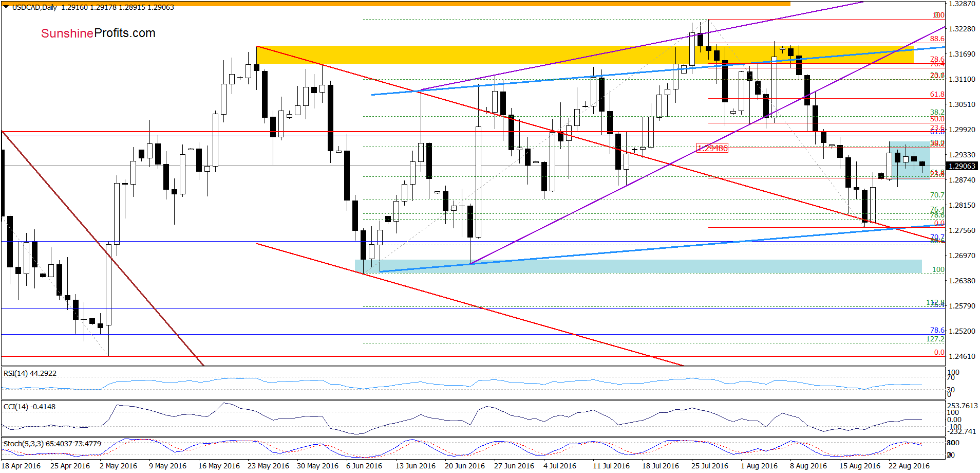
Task: Click the 1 Aug 2016 date label
Action: 759,466
